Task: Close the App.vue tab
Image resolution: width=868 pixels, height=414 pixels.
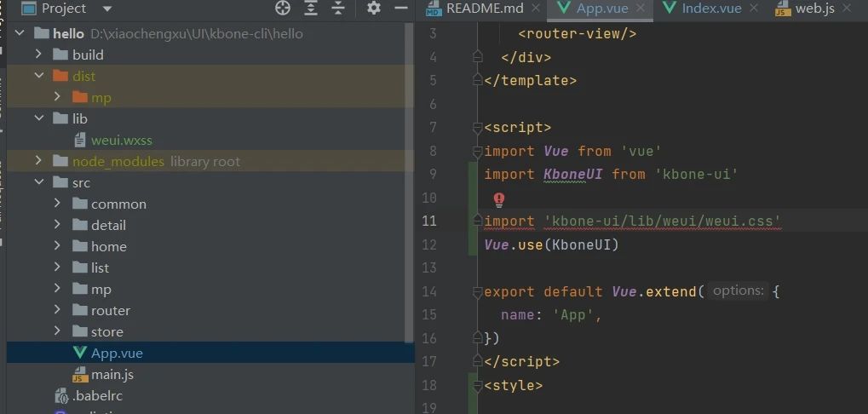Action: coord(641,9)
